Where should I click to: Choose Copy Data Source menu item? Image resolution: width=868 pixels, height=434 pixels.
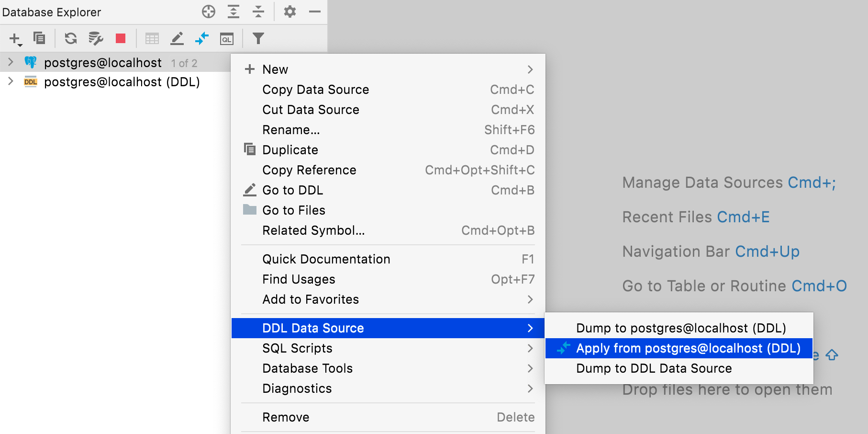coord(316,90)
